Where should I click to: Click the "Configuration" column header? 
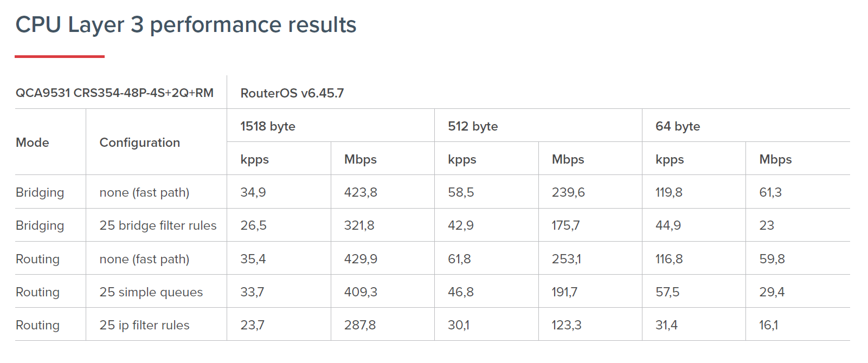139,142
